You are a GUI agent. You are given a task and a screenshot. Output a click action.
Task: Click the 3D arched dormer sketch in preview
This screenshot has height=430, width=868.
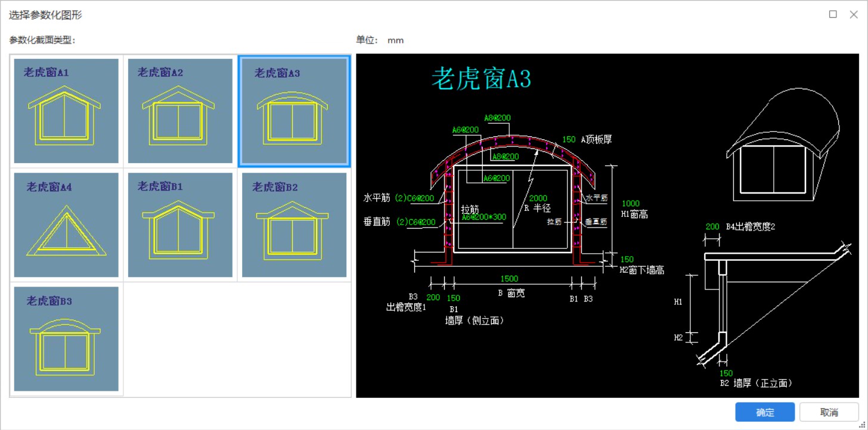pyautogui.click(x=782, y=144)
